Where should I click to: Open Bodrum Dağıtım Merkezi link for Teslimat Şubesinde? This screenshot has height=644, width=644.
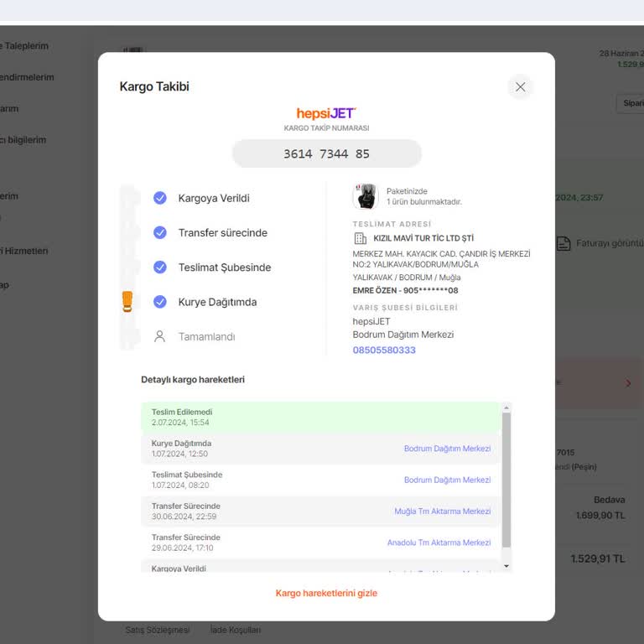447,480
